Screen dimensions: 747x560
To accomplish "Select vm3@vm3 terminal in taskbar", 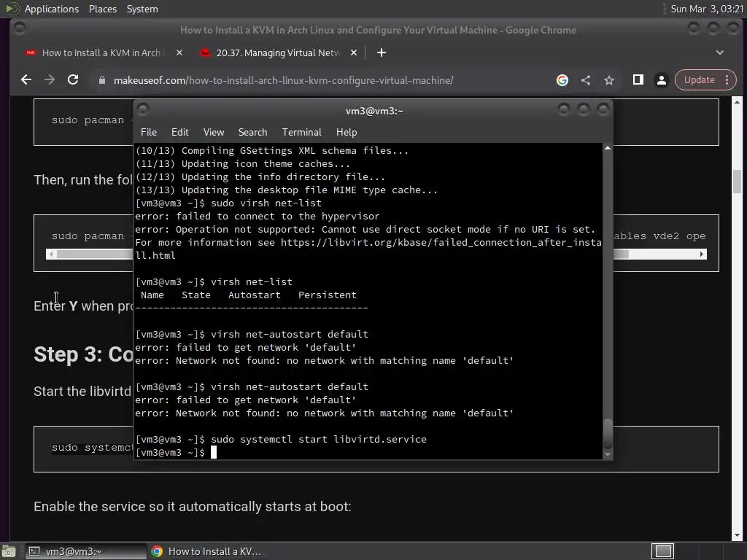I will (x=85, y=551).
